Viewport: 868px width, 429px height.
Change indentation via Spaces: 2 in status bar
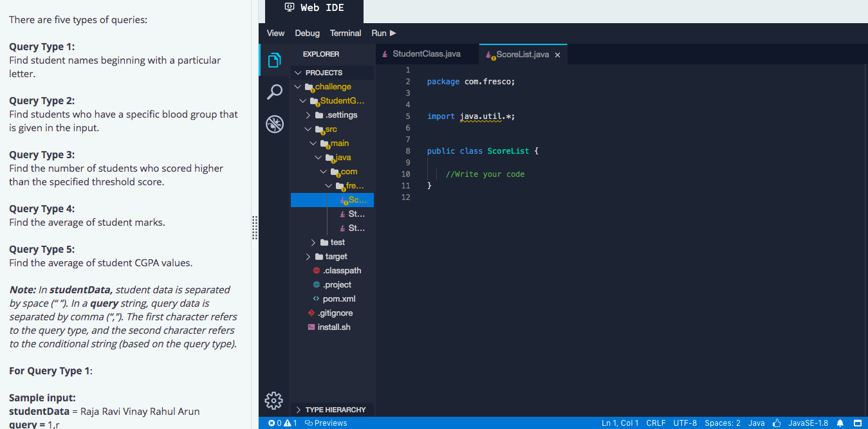click(x=722, y=423)
